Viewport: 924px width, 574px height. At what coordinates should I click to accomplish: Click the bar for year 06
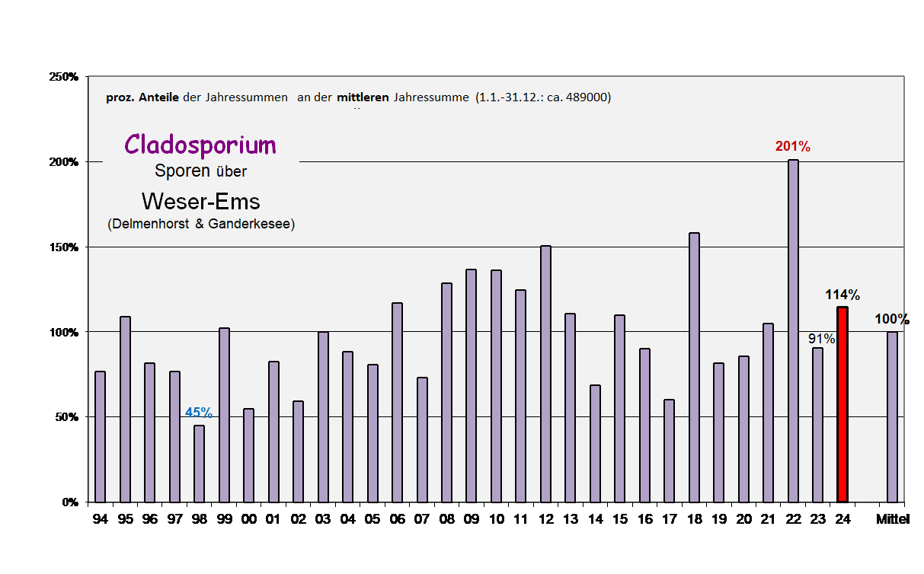pyautogui.click(x=397, y=403)
